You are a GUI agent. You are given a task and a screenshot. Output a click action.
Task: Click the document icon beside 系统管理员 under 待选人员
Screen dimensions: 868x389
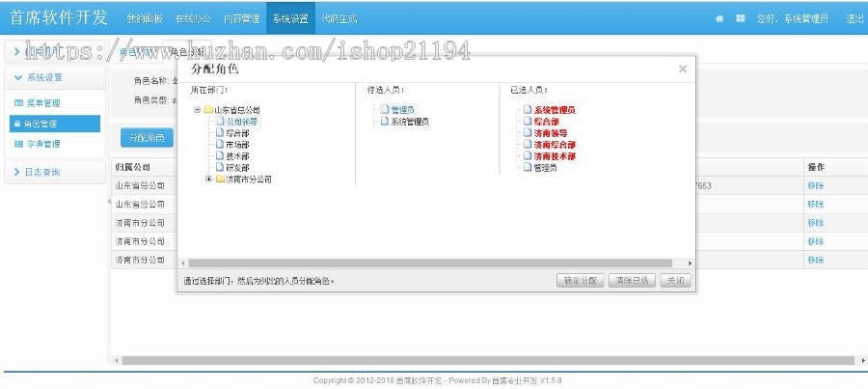385,121
